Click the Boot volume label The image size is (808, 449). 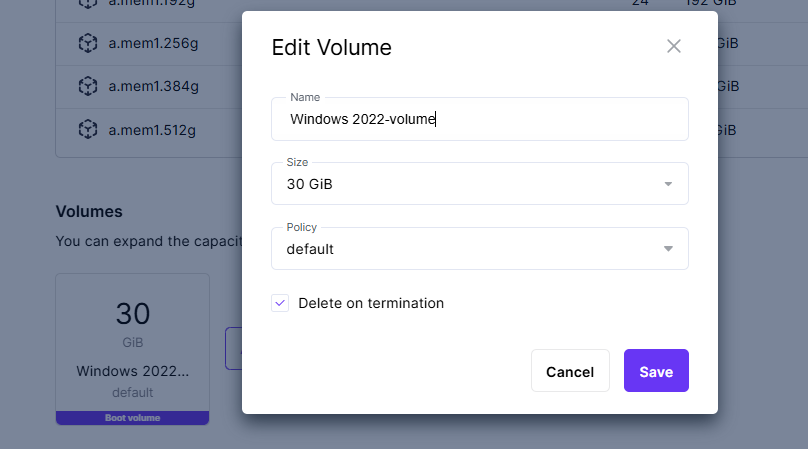click(x=132, y=418)
